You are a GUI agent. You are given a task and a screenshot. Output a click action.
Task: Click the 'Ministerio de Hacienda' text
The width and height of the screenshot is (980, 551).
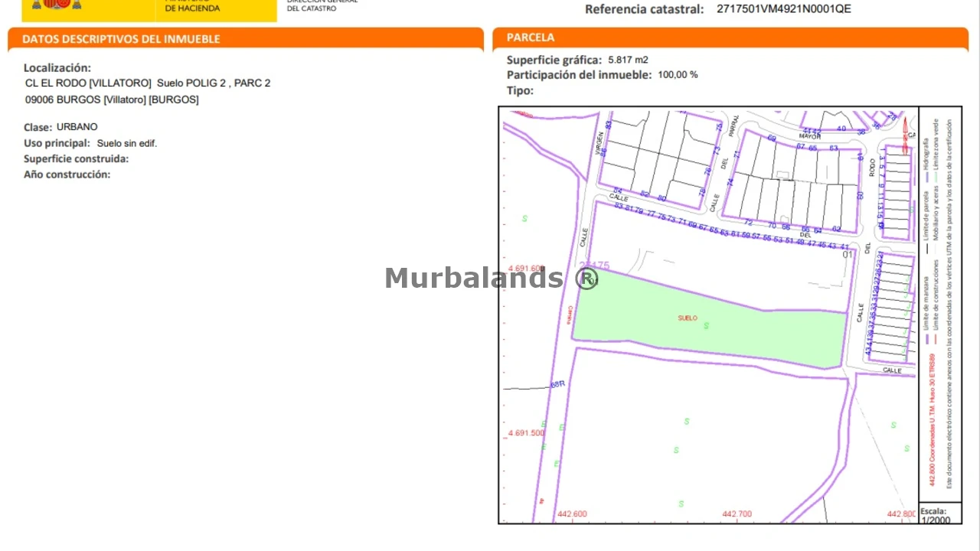pyautogui.click(x=192, y=7)
